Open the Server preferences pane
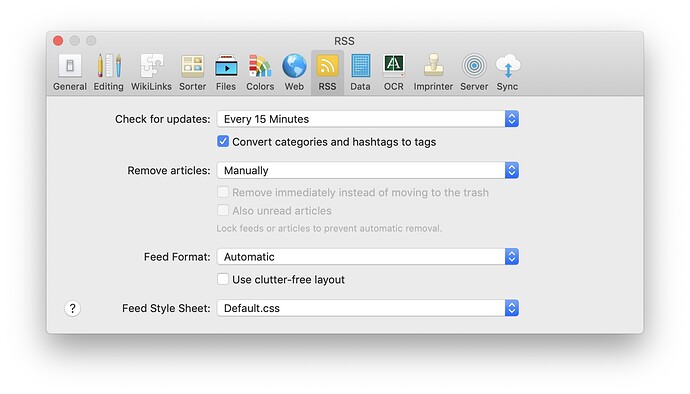 474,73
